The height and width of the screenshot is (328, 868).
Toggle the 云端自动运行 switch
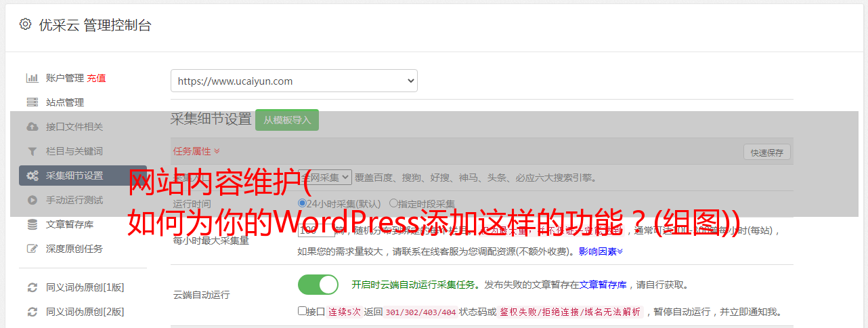(318, 285)
